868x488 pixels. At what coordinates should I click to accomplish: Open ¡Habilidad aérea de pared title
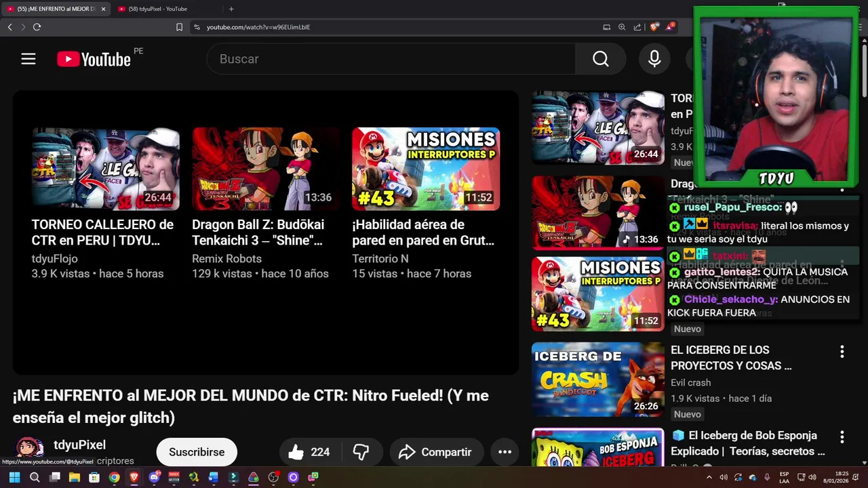(x=423, y=232)
